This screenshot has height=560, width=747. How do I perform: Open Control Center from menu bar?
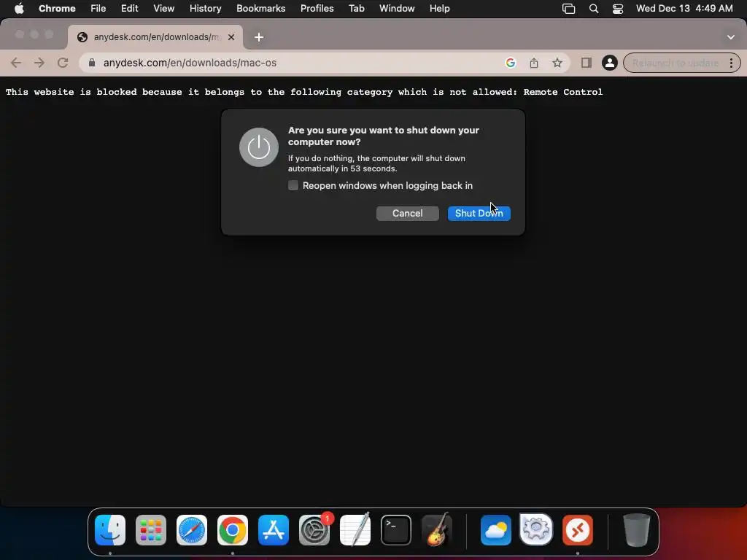tap(617, 9)
